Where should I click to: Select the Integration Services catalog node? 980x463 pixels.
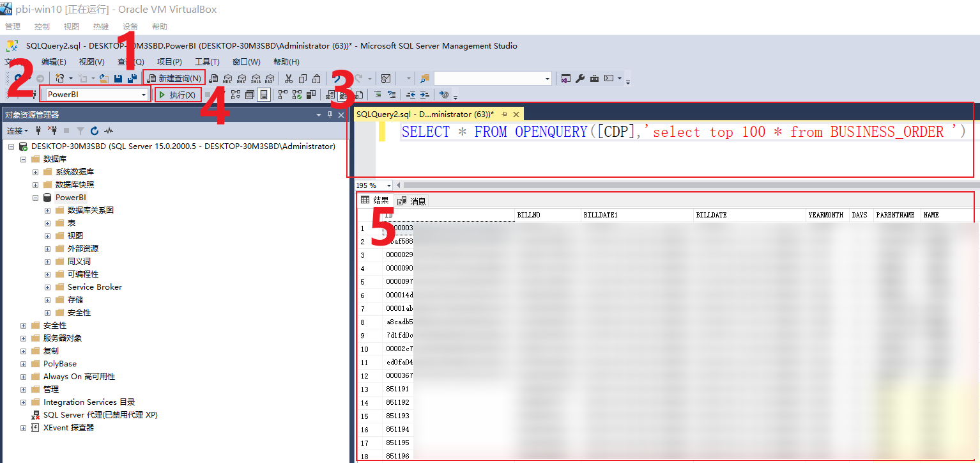(x=89, y=402)
